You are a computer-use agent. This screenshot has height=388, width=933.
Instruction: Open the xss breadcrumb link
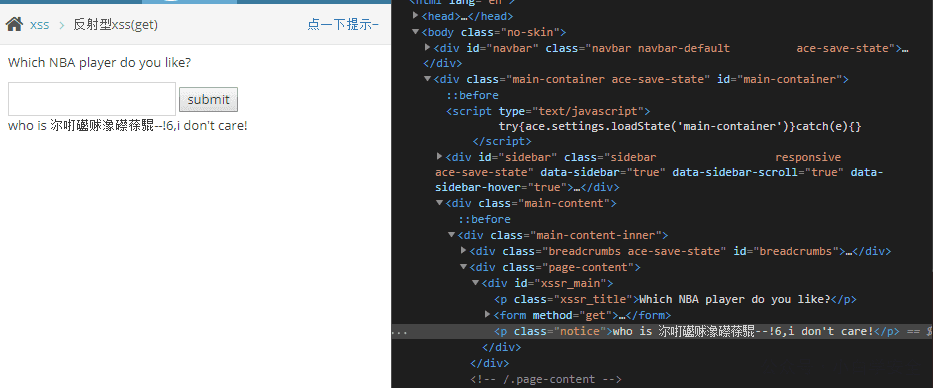39,25
